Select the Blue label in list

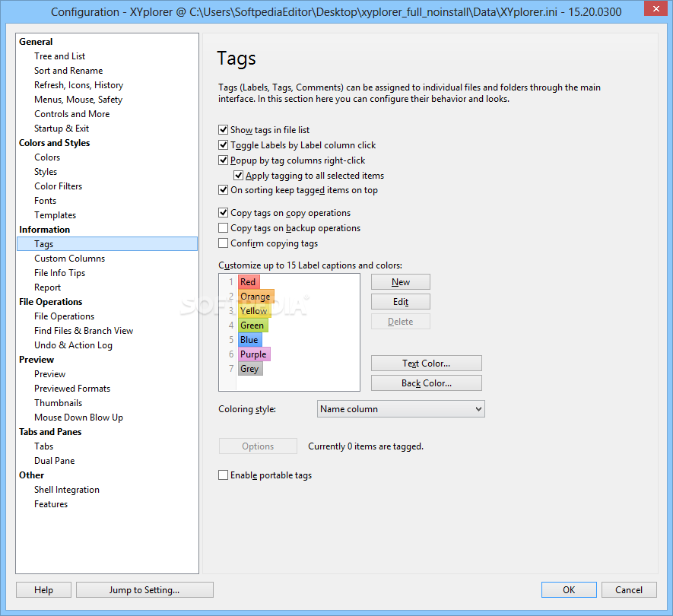coord(249,339)
